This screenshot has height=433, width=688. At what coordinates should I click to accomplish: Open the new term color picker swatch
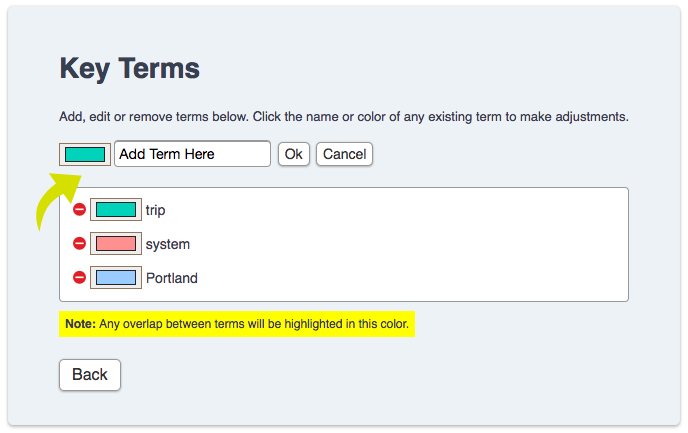tap(85, 154)
